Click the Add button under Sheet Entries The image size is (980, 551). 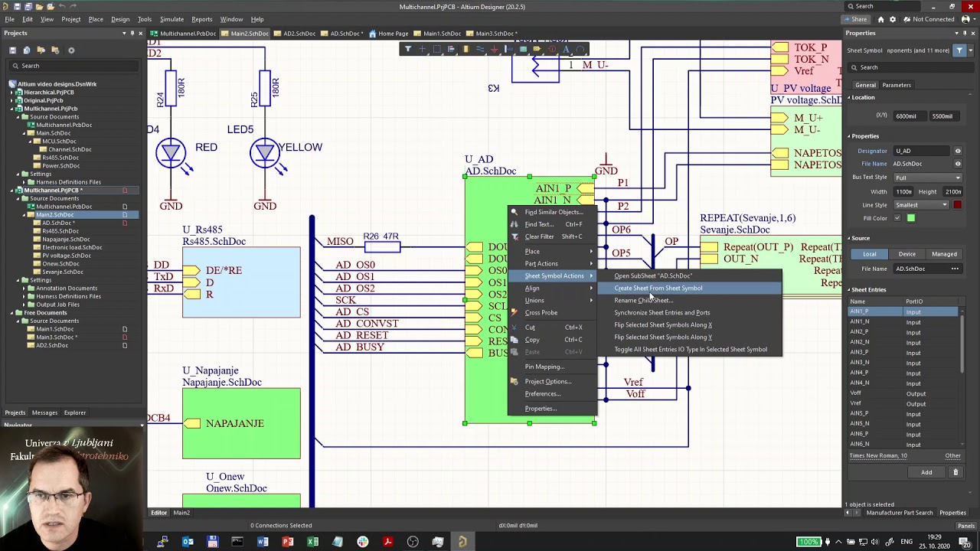pyautogui.click(x=926, y=472)
